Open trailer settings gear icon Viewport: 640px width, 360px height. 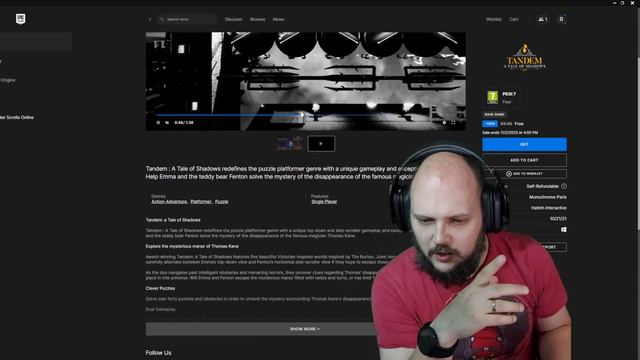[x=444, y=122]
